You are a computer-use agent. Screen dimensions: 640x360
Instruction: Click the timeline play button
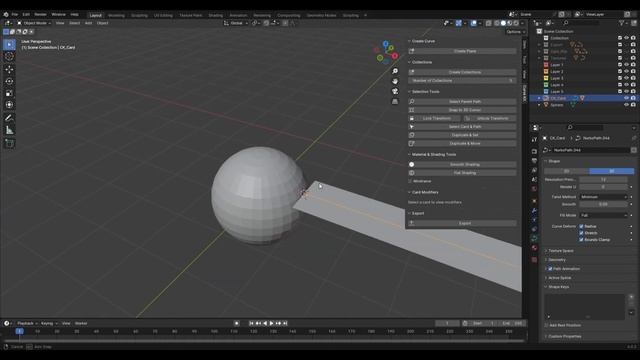(x=271, y=323)
